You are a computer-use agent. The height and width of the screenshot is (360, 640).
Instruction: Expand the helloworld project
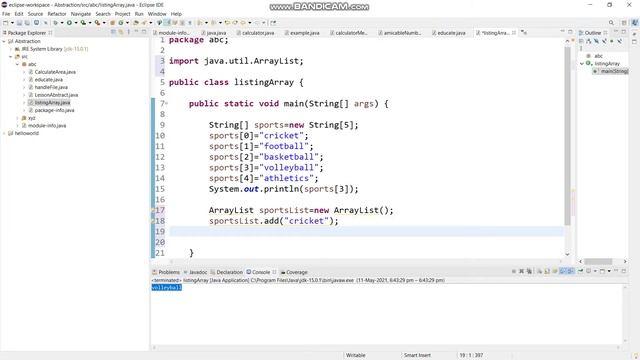(4, 133)
